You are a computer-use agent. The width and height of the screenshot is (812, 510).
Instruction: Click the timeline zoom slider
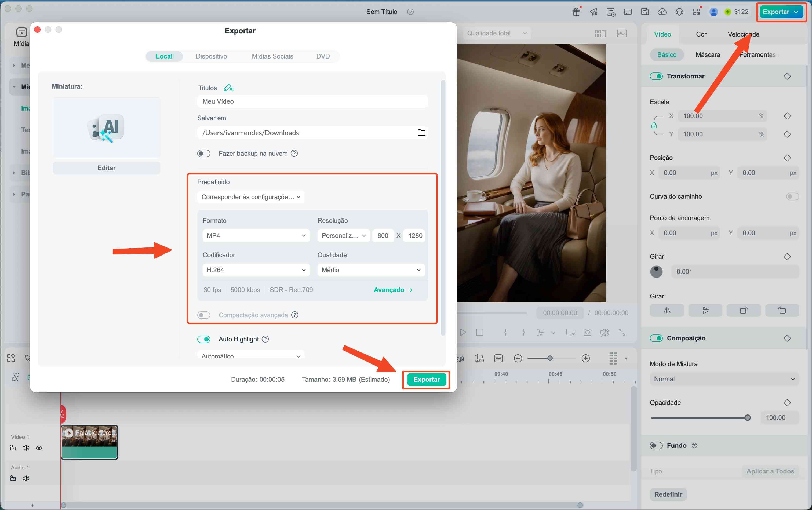[x=550, y=358]
